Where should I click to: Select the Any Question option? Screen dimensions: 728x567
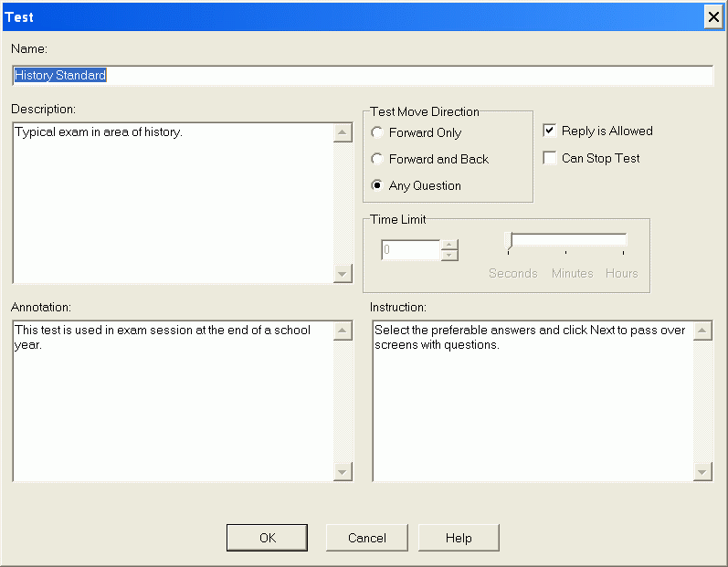click(377, 185)
